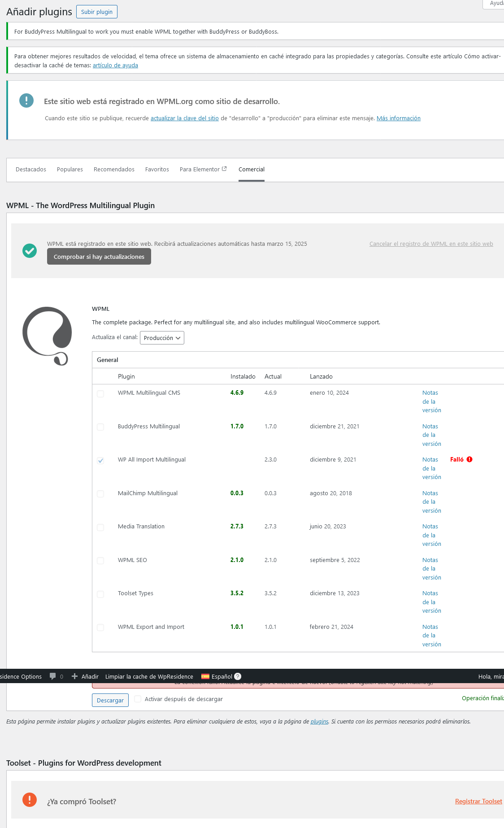Click the orange Toolset warning icon
This screenshot has width=504, height=828.
30,799
